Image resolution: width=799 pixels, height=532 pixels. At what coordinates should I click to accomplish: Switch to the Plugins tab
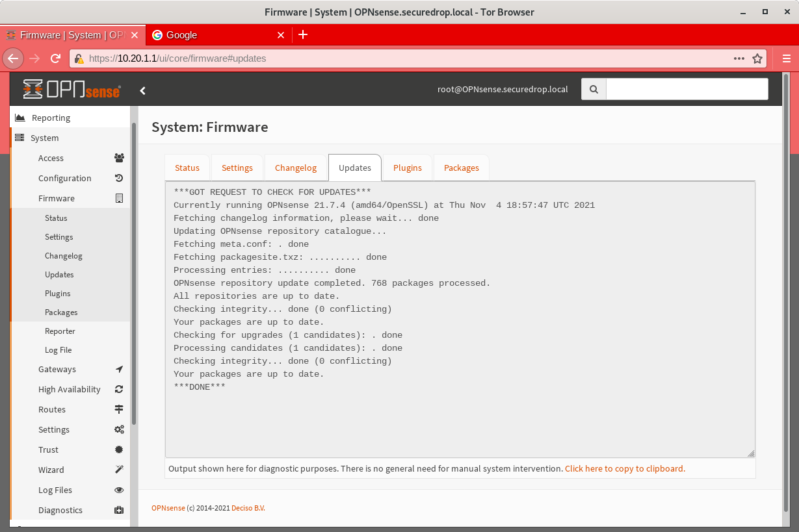pos(407,168)
